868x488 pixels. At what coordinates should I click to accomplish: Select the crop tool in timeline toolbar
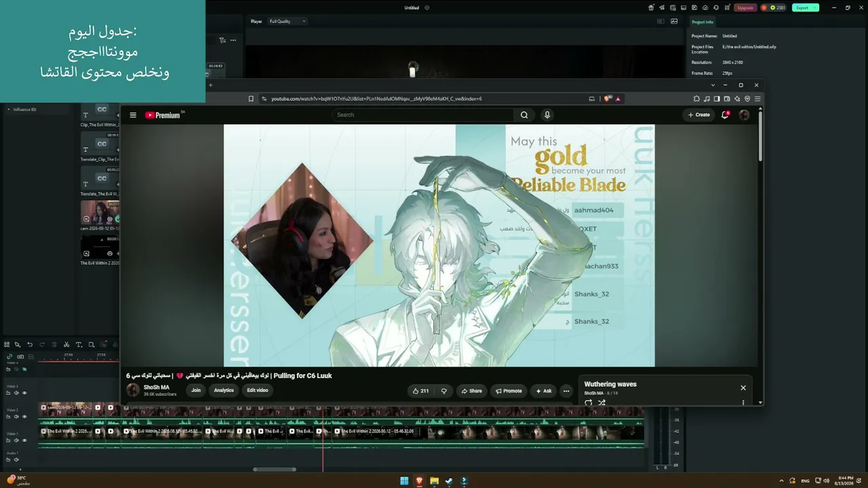(92, 345)
